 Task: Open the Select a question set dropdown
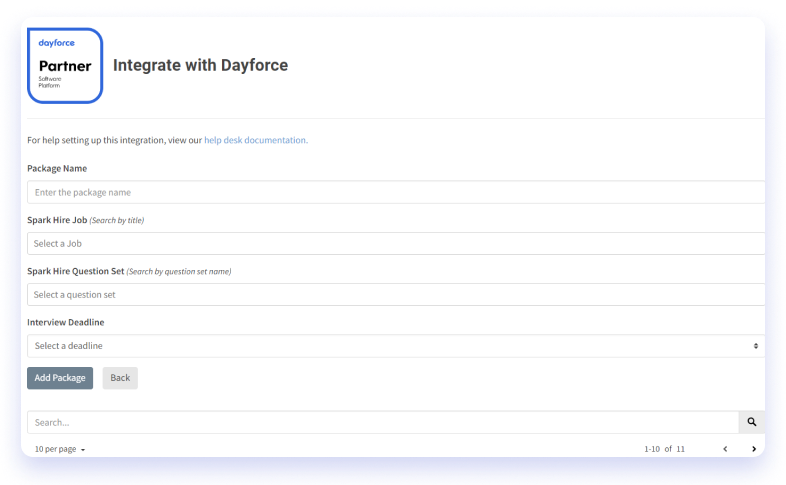click(396, 295)
